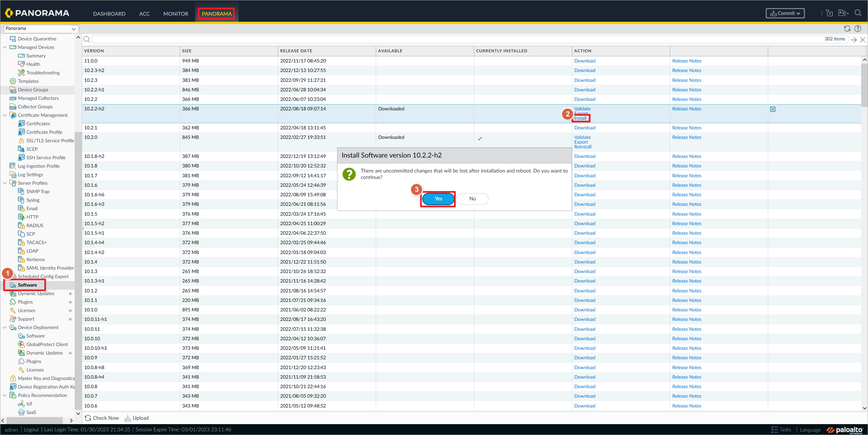Open Device Quarantine in sidebar
The width and height of the screenshot is (868, 435).
pos(37,39)
